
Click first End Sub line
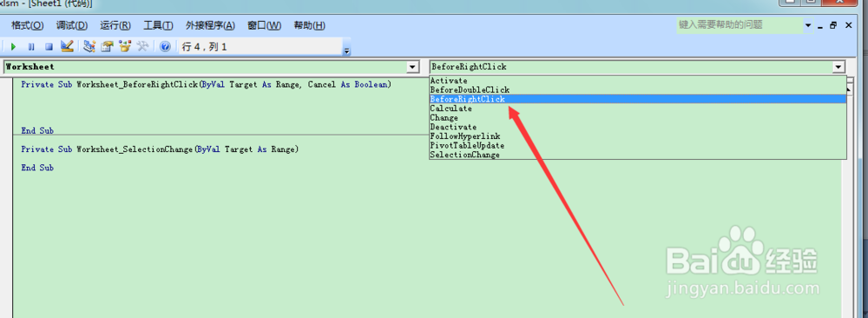37,130
